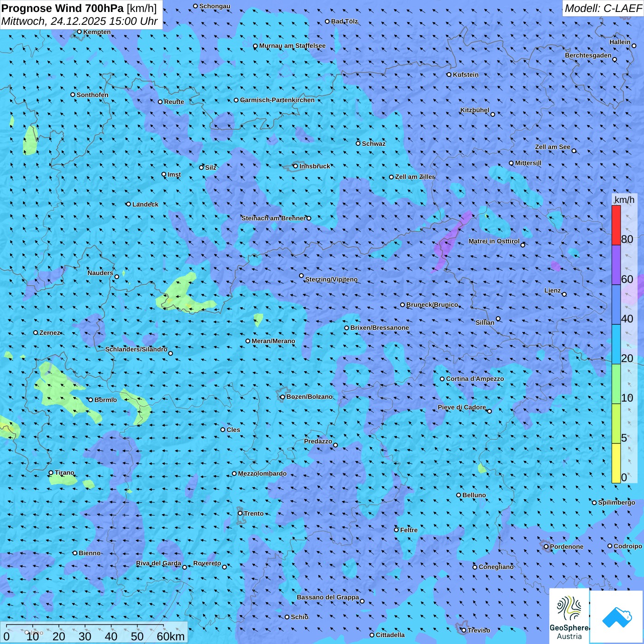Click the Pordenone city label
The image size is (644, 644).
567,546
